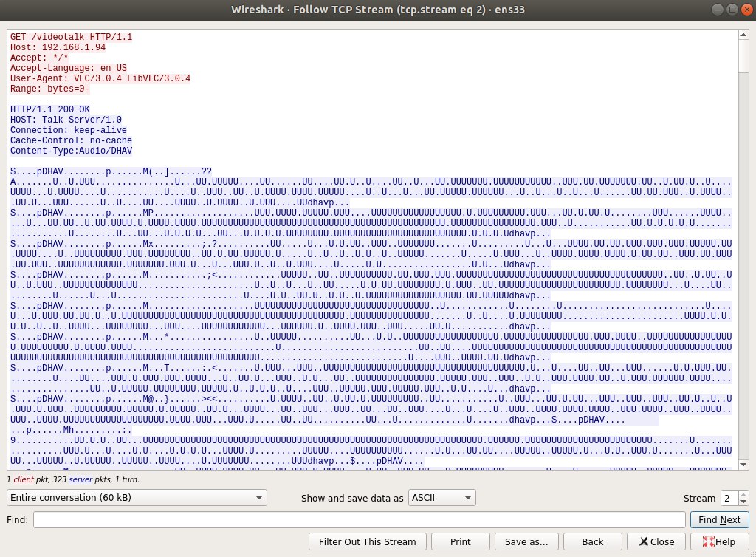Image resolution: width=756 pixels, height=557 pixels.
Task: Click the vertical scrollbar thumb
Action: [x=743, y=56]
